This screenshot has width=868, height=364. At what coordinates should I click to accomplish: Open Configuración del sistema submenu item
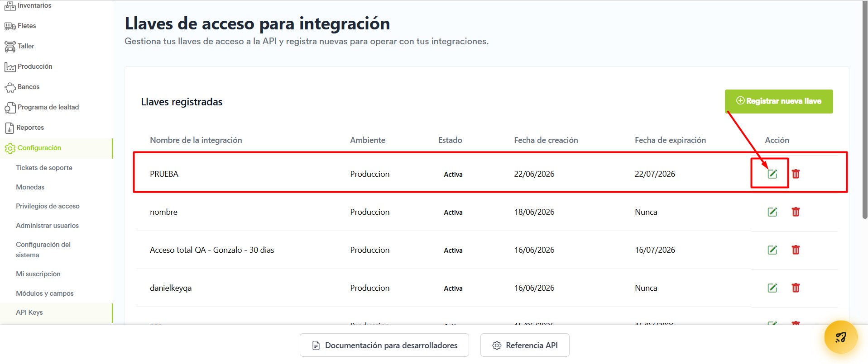click(x=43, y=250)
